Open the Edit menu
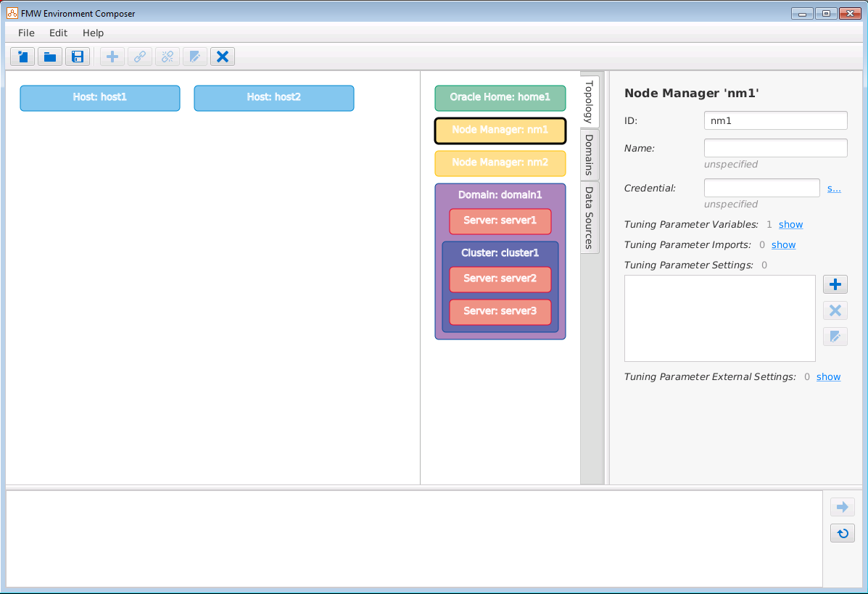The width and height of the screenshot is (868, 594). click(58, 33)
